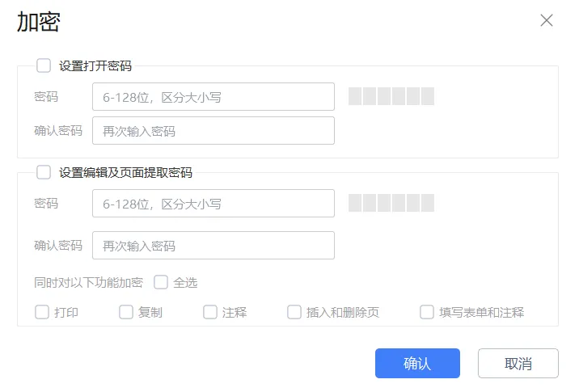Toggle the 插入和删除页 checkbox
This screenshot has height=392, width=579.
click(x=294, y=312)
